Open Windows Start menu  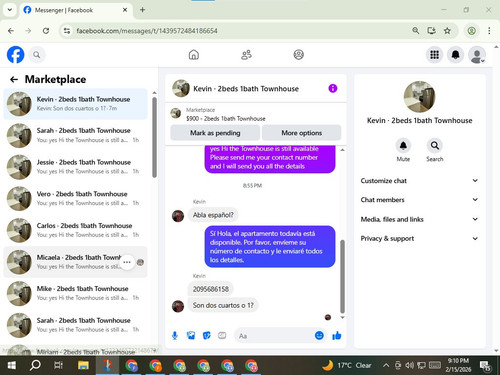pyautogui.click(x=12, y=366)
